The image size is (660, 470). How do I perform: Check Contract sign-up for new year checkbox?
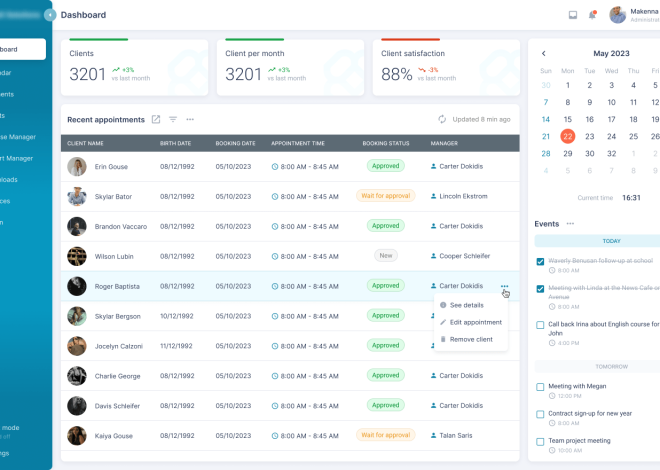[540, 414]
